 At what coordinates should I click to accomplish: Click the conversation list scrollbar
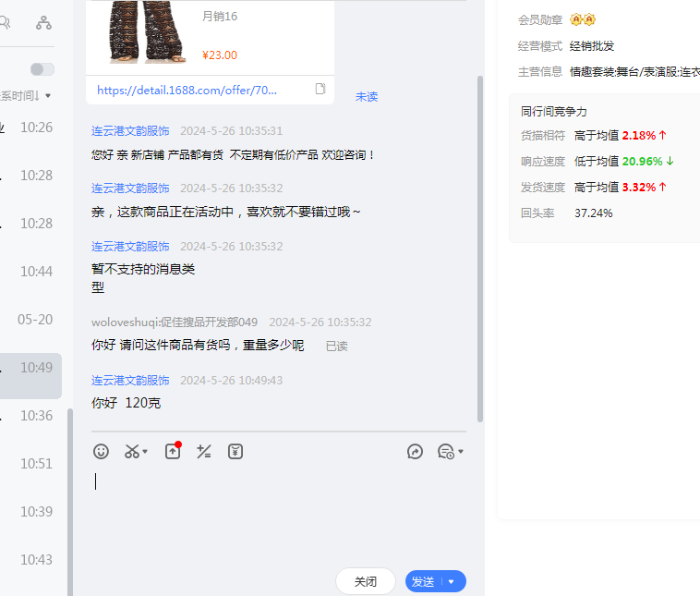69,502
